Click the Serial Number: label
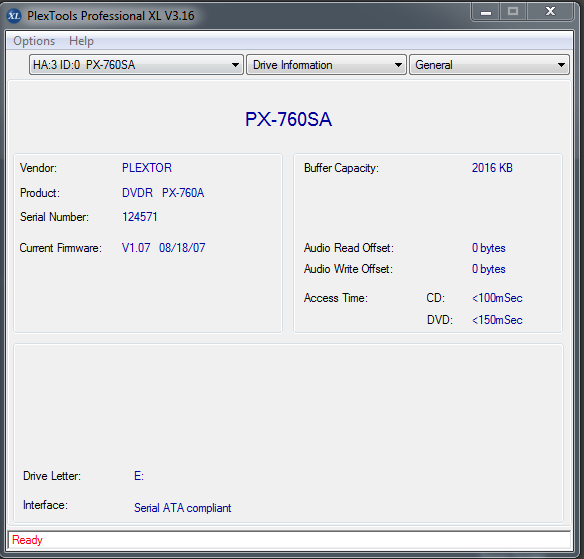Viewport: 584px width, 559px height. pyautogui.click(x=54, y=217)
